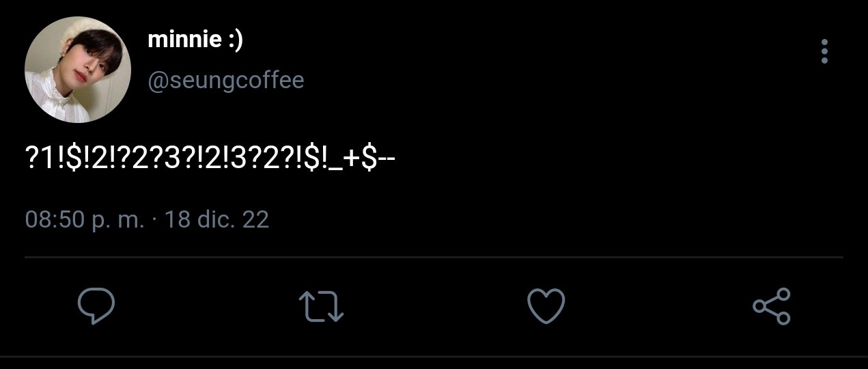Share the tweet via the share icon
Viewport: 868px width, 369px height.
tap(772, 305)
